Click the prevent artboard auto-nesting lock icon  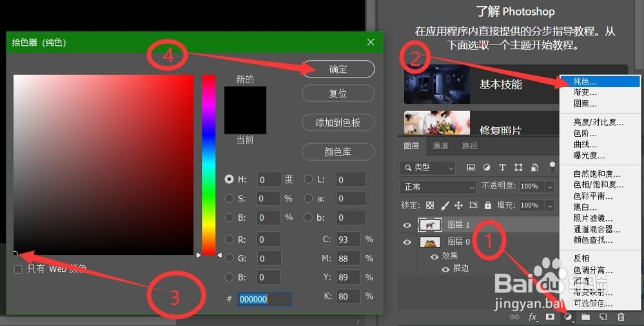[473, 205]
